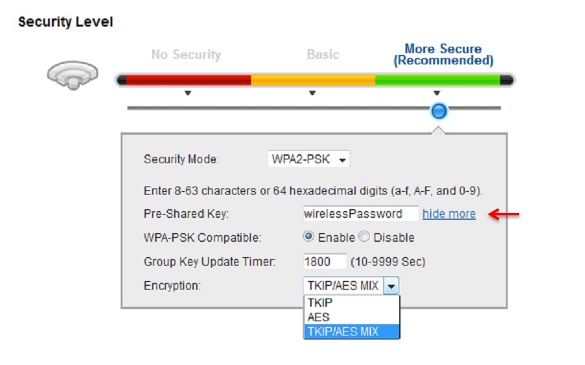Choose TKIP/AES MIX highlighted list option

pos(351,331)
